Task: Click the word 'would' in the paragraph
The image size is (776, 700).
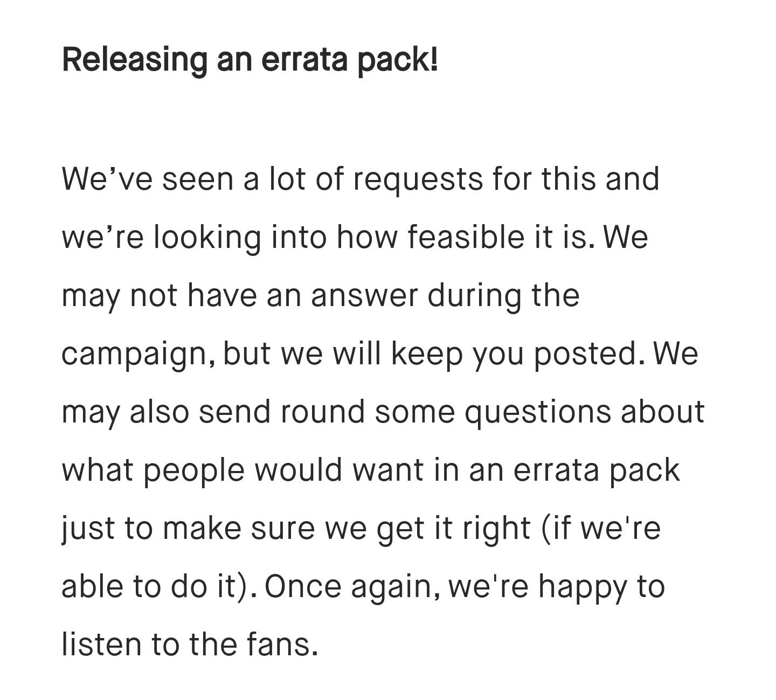Action: 299,469
